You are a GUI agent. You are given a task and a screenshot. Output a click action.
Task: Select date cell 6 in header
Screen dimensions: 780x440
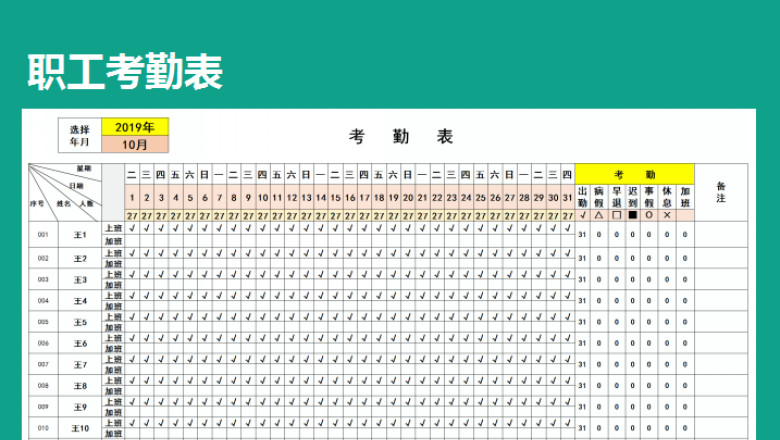point(204,198)
